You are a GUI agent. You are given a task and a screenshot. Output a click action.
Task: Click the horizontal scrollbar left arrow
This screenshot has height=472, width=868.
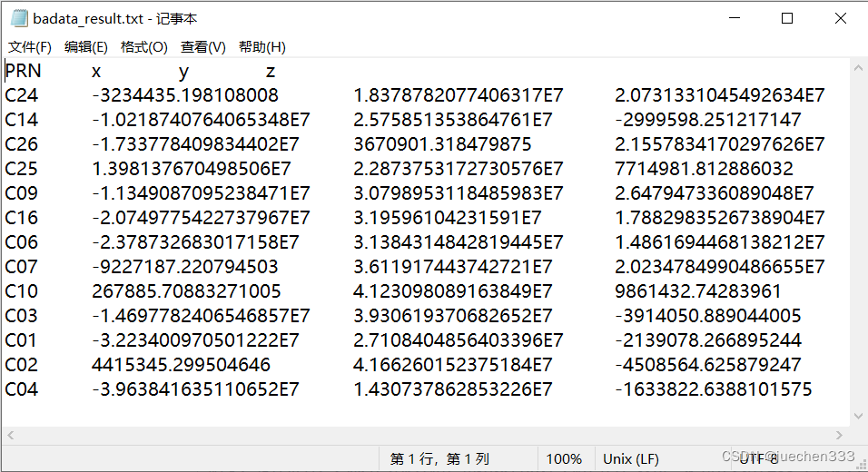tap(10, 436)
